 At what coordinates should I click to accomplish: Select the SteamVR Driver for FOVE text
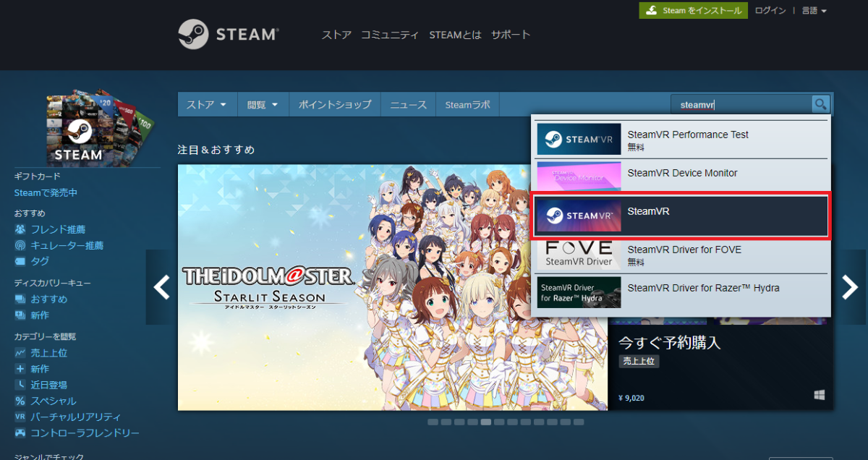[684, 250]
